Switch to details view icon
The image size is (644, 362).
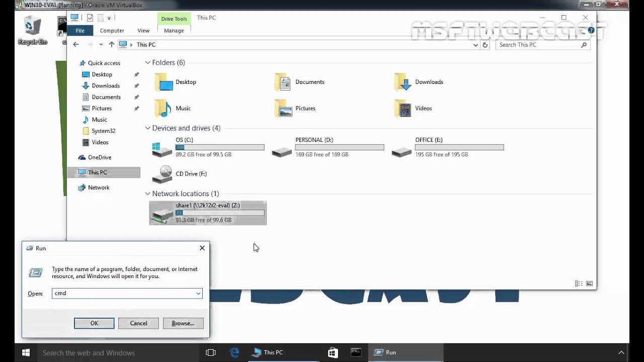click(579, 284)
